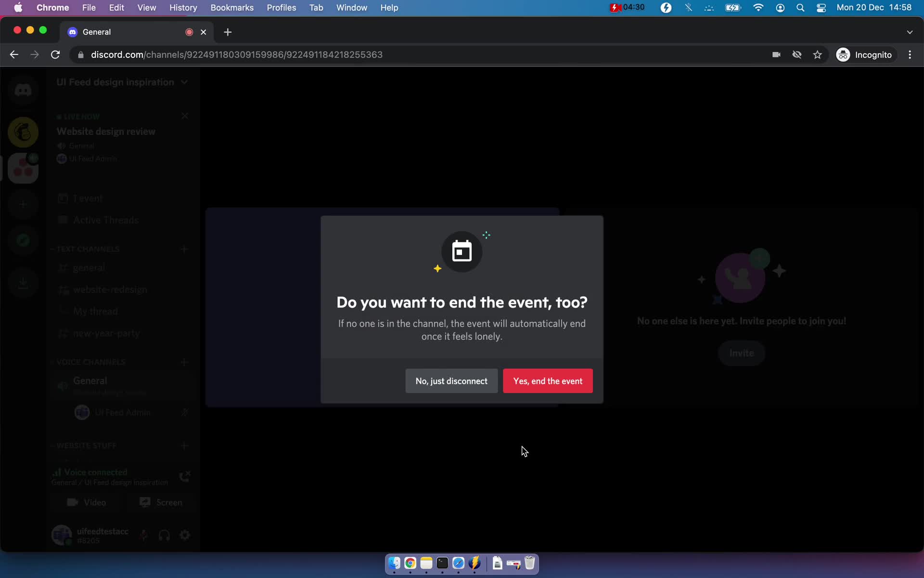Expand the UI Feed design inspiration server dropdown
The image size is (924, 578).
(x=122, y=81)
